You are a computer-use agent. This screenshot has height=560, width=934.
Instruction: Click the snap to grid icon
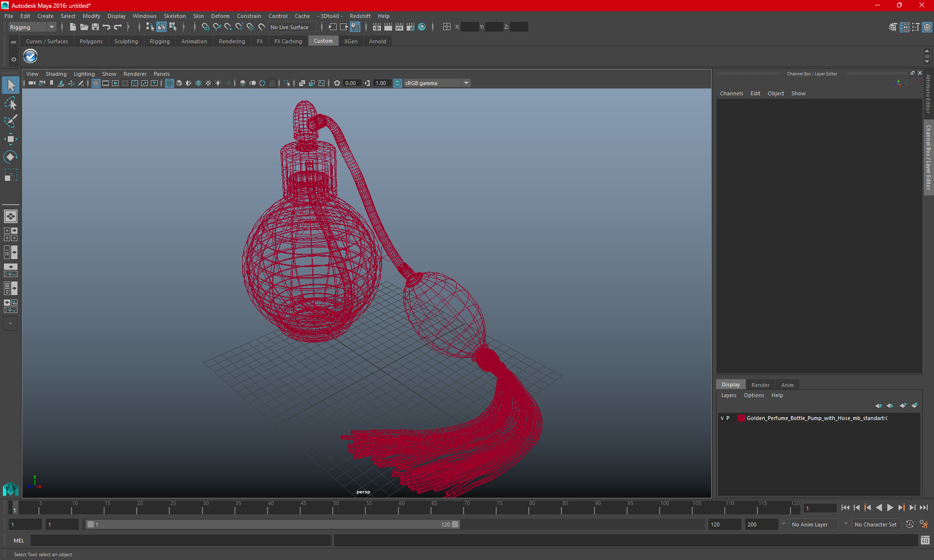click(205, 27)
